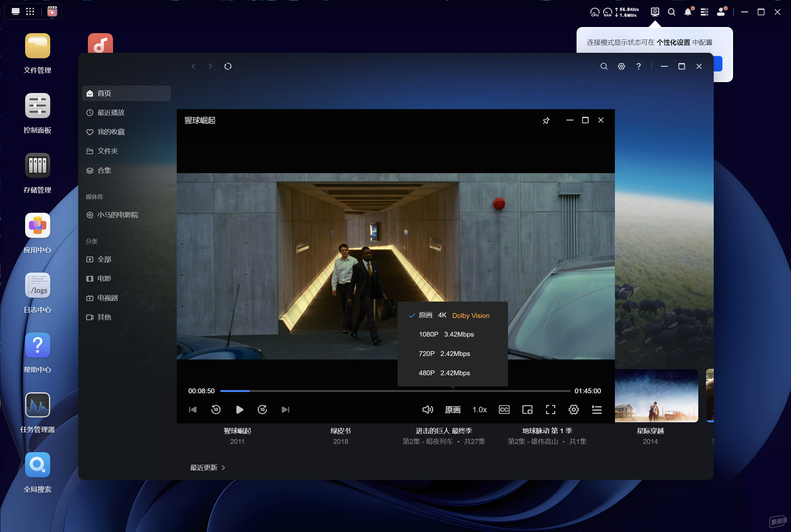The height and width of the screenshot is (532, 791).
Task: Open the 1.0x playback speed menu
Action: pos(479,409)
